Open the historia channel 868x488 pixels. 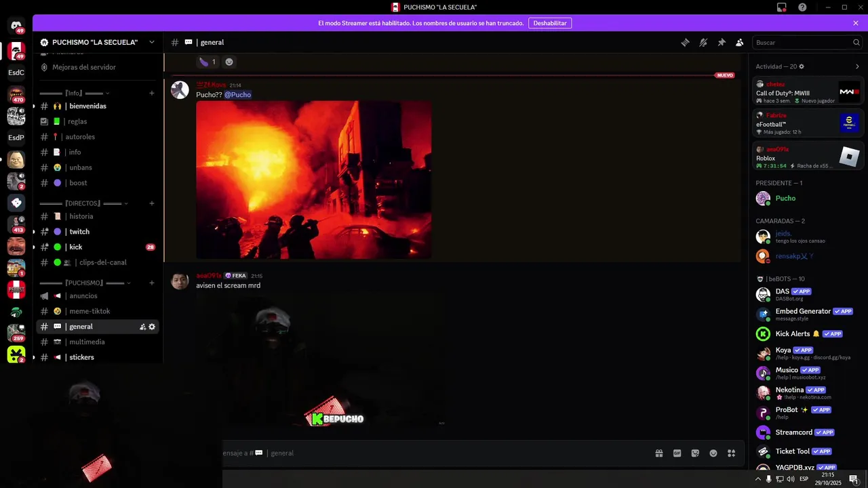point(97,216)
